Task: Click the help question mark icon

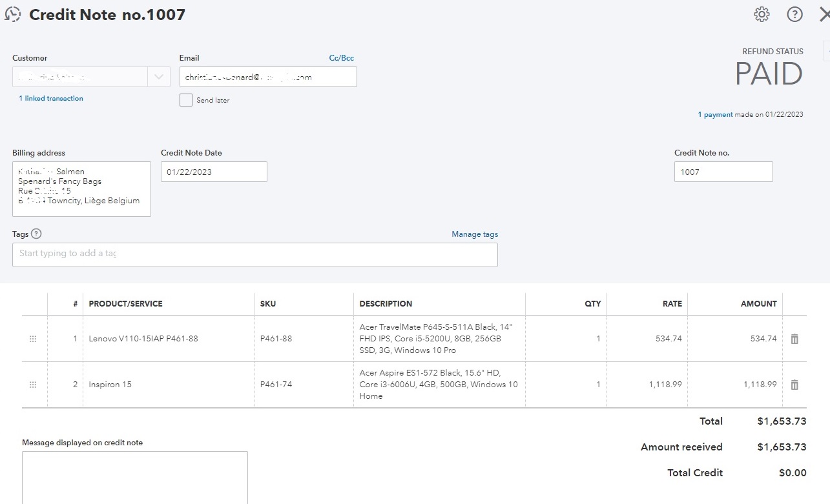Action: click(x=794, y=14)
